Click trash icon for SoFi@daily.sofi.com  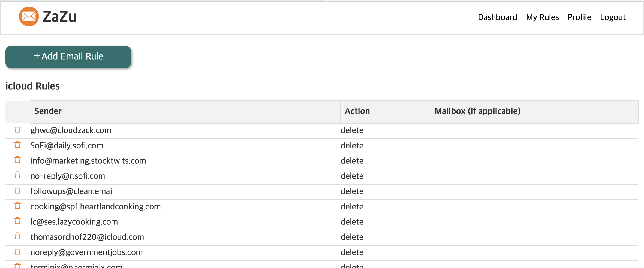tap(17, 144)
